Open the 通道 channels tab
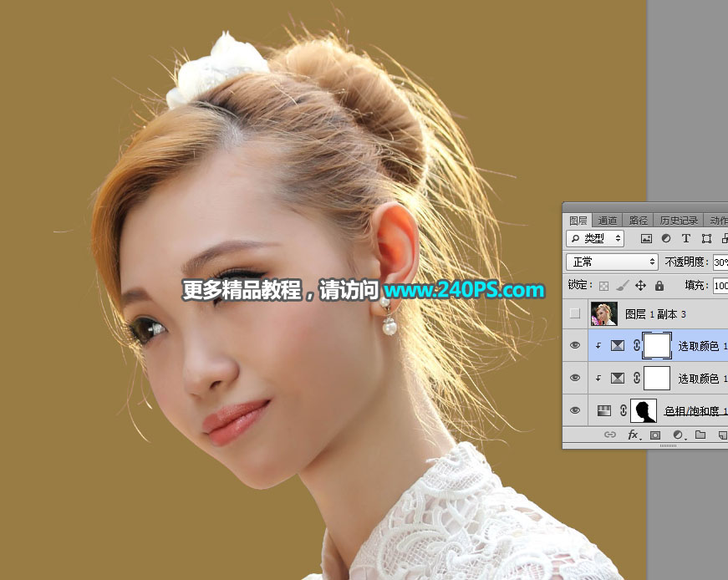The height and width of the screenshot is (580, 728). coord(608,221)
